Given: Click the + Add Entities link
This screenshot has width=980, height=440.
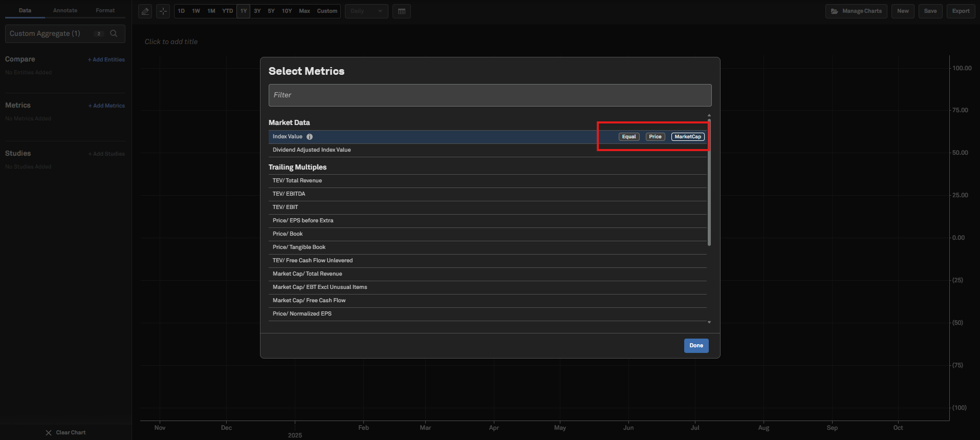Looking at the screenshot, I should click(106, 60).
